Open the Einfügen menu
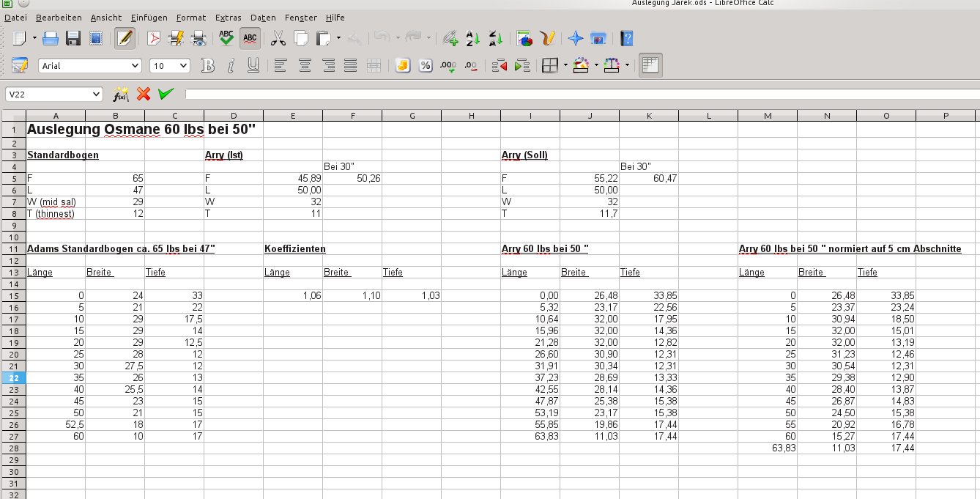The image size is (980, 499). (x=149, y=17)
